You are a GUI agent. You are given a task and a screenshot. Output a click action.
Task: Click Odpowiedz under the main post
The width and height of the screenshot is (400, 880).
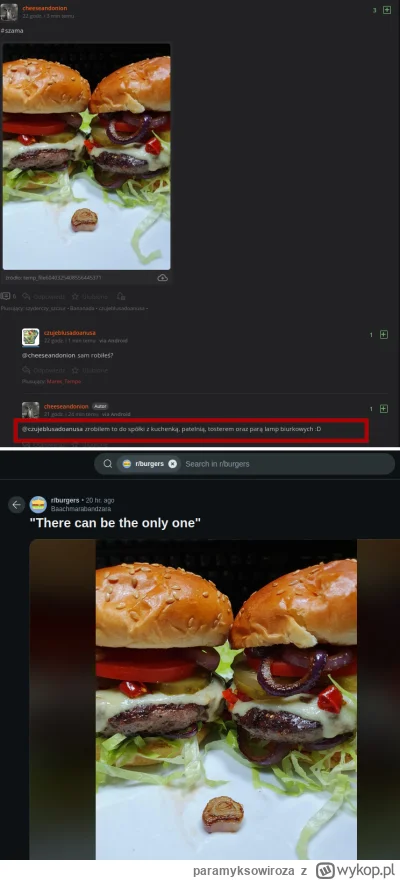click(44, 296)
